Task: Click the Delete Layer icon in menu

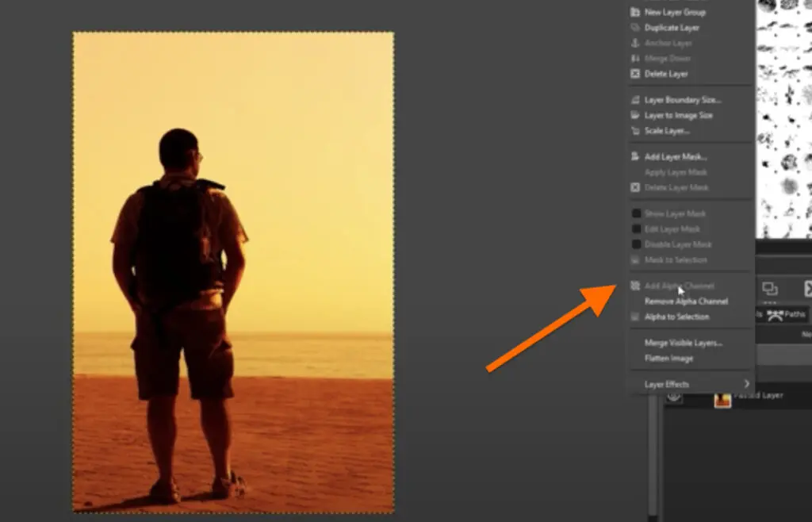Action: tap(635, 74)
